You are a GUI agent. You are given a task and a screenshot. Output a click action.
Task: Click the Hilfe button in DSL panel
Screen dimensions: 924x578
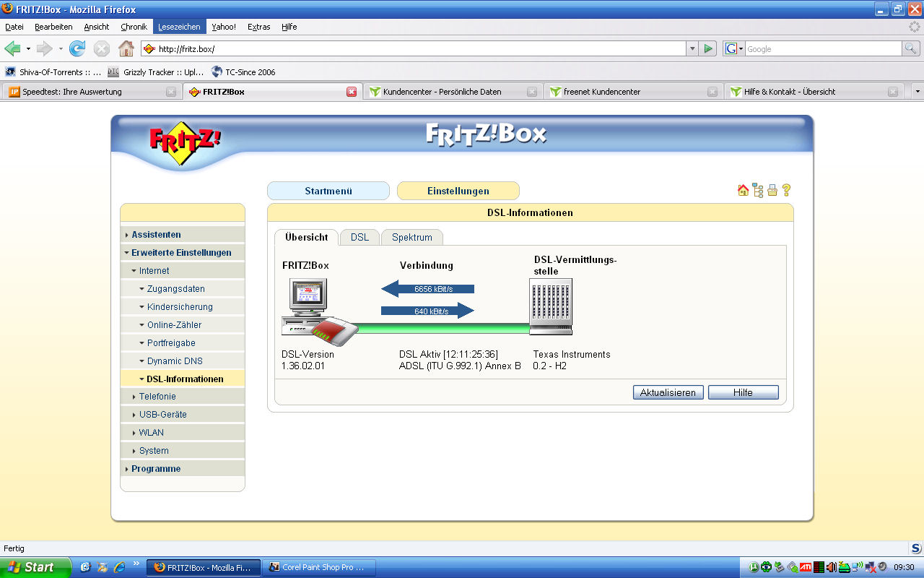[x=744, y=392]
